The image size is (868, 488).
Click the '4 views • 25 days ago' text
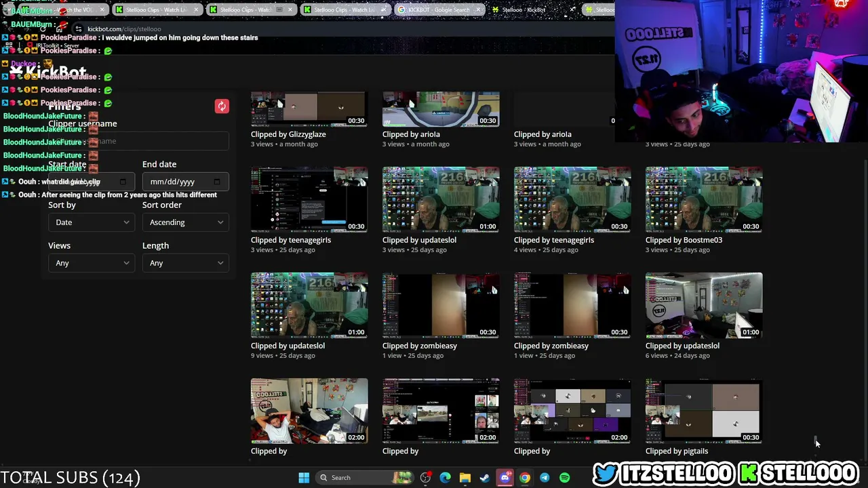(x=546, y=249)
